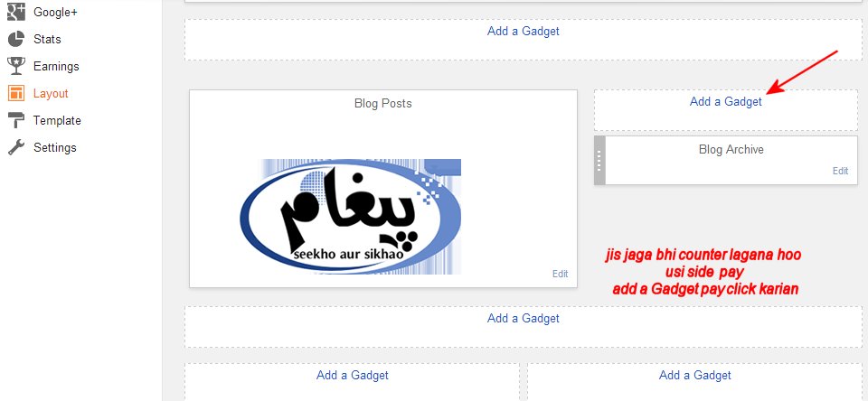This screenshot has width=868, height=401.
Task: Open the Google+ sidebar menu item
Action: pyautogui.click(x=55, y=12)
